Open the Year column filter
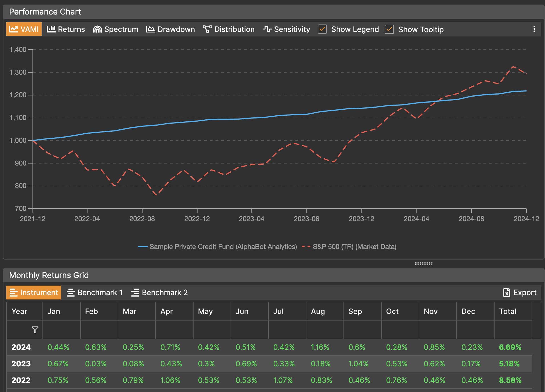545x392 pixels. (35, 330)
